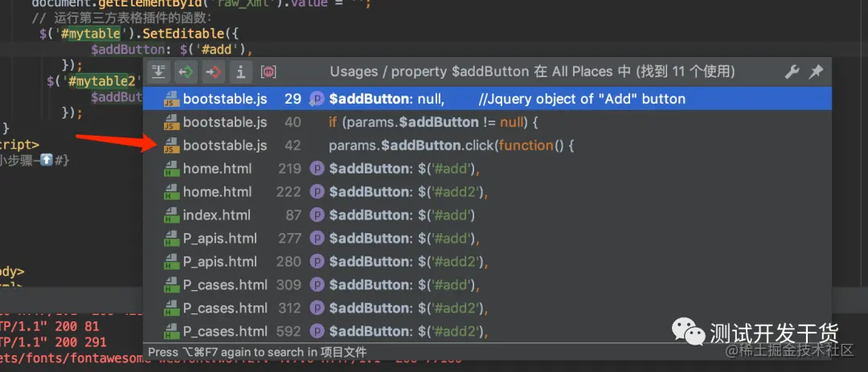Click JS file icon of bootstable.js line 29
This screenshot has width=868, height=372.
172,99
